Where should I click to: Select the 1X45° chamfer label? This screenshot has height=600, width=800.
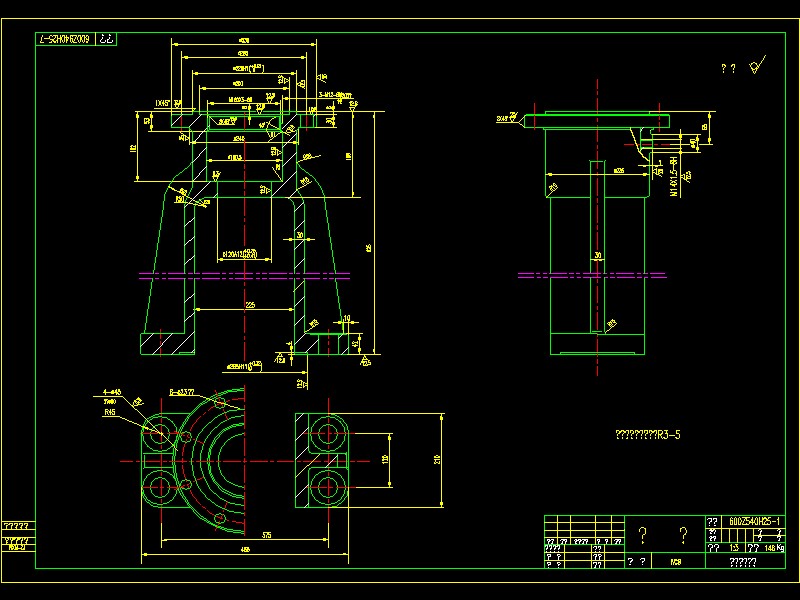click(162, 104)
